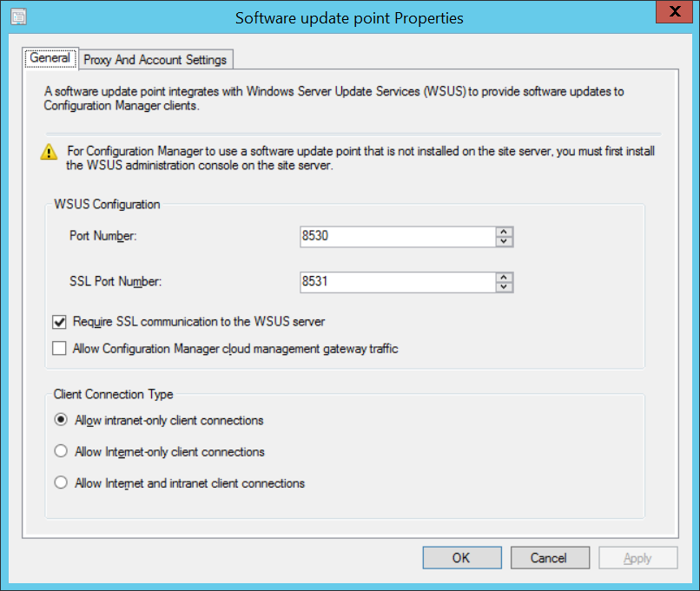Decrease the Port Number value

pos(504,242)
